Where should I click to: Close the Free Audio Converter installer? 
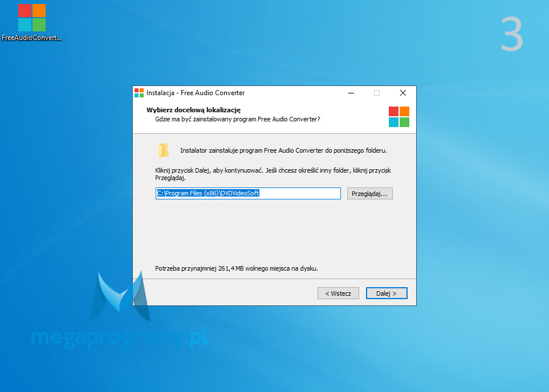point(403,93)
